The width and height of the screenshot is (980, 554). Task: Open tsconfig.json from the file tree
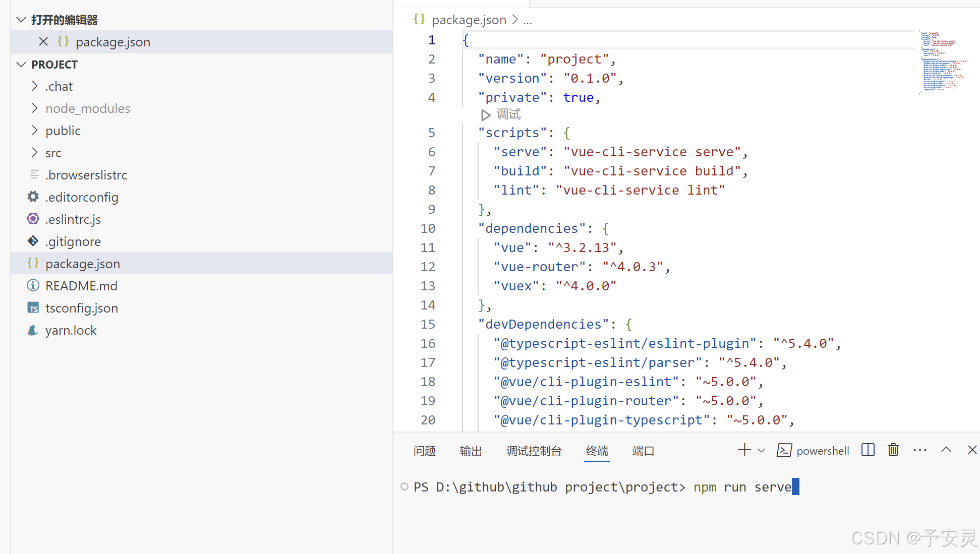click(x=81, y=308)
